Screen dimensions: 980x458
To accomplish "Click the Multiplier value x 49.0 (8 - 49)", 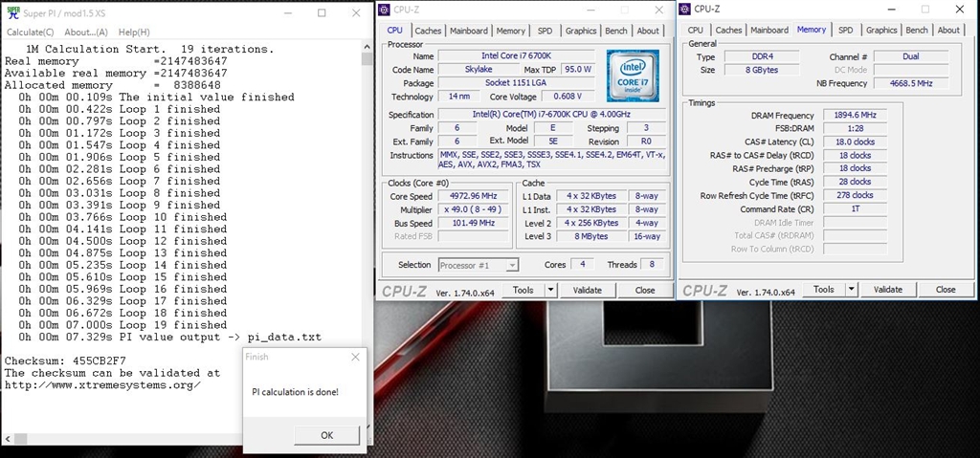I will pyautogui.click(x=472, y=210).
